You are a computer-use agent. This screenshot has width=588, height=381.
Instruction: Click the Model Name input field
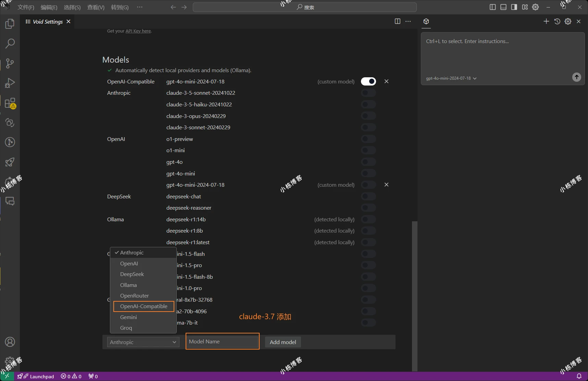tap(222, 342)
